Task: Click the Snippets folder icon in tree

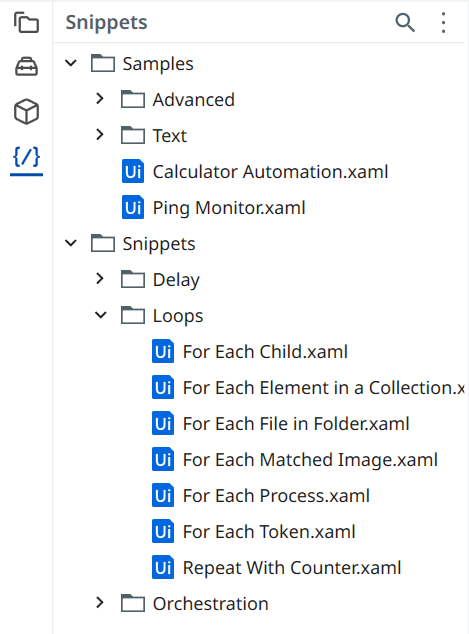Action: [103, 243]
